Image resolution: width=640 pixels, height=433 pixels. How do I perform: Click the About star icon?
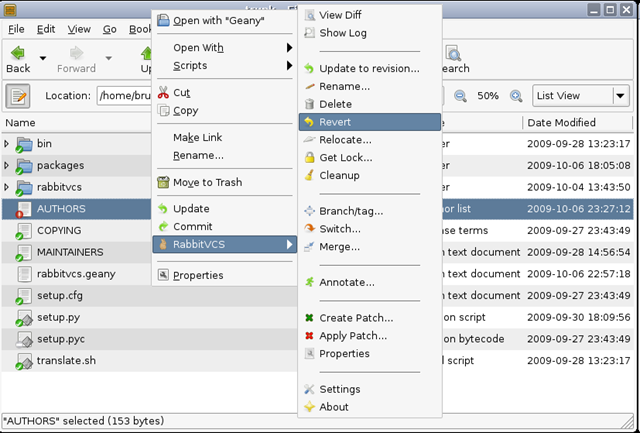click(309, 407)
